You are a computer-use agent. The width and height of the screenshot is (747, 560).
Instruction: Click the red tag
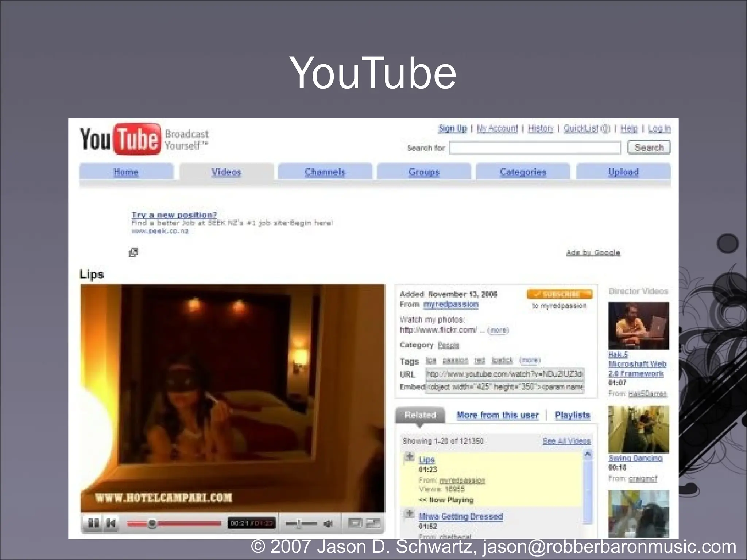[480, 361]
